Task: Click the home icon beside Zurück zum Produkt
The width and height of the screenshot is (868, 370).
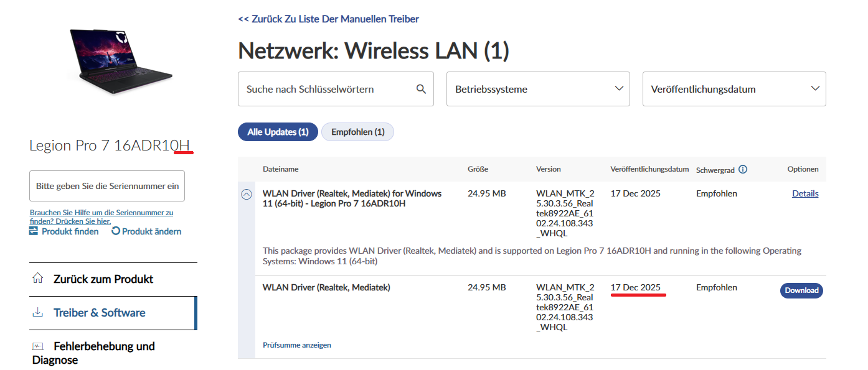Action: coord(38,279)
